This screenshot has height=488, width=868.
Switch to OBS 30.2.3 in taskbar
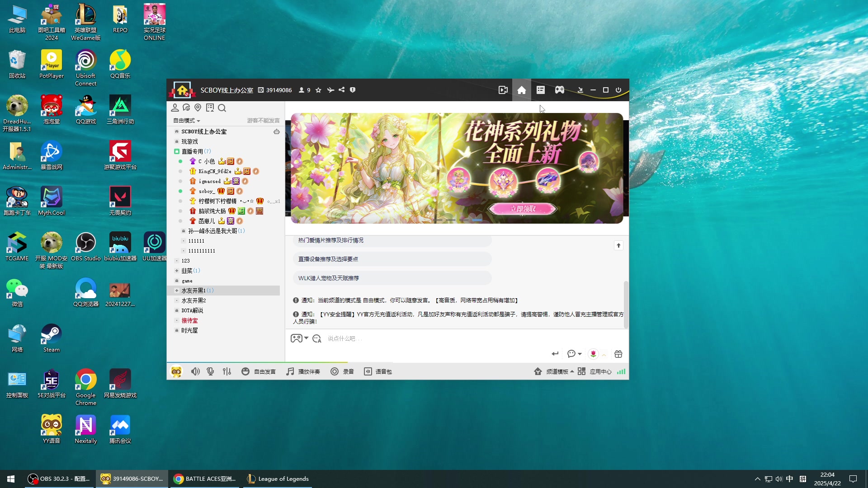pyautogui.click(x=59, y=479)
